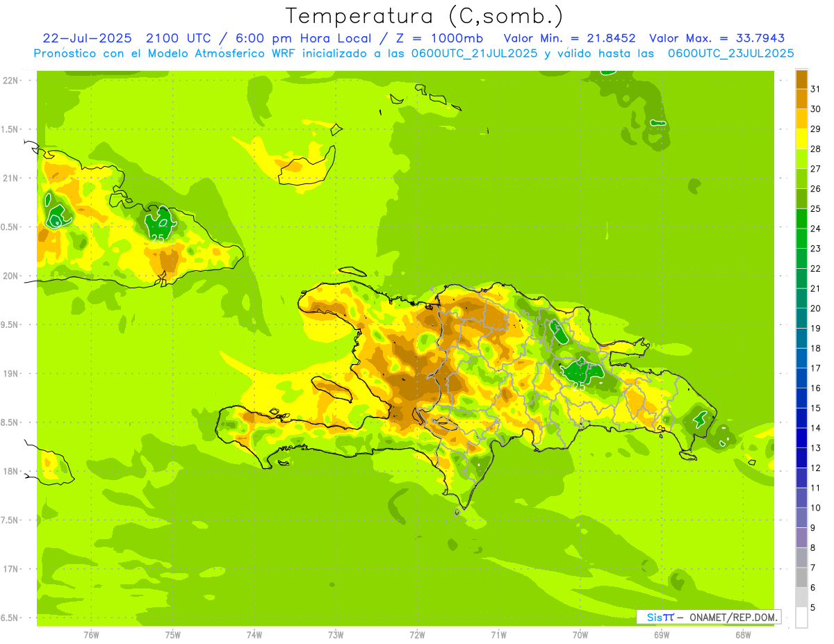Viewport: 834px width, 644px height.
Task: Click the '75W' longitude label
Action: point(172,634)
